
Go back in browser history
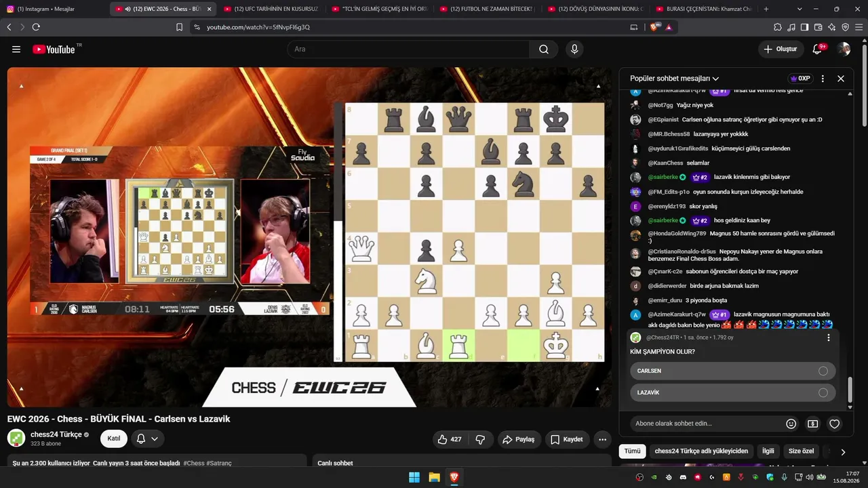point(9,27)
